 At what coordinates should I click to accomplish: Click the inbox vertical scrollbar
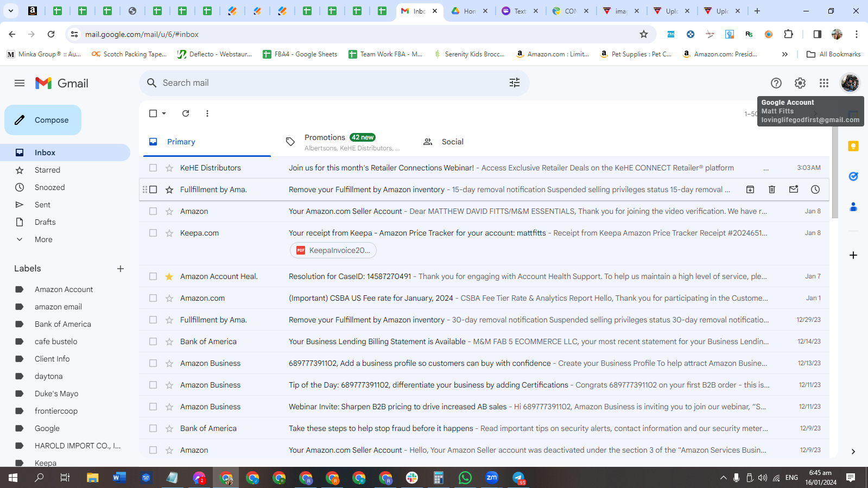(835, 174)
